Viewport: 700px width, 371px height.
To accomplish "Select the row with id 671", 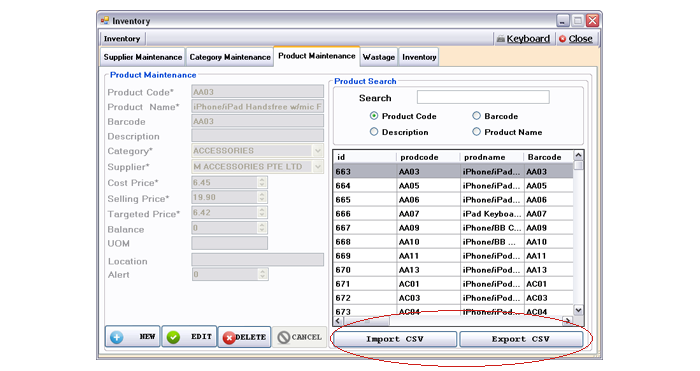I will [x=454, y=284].
